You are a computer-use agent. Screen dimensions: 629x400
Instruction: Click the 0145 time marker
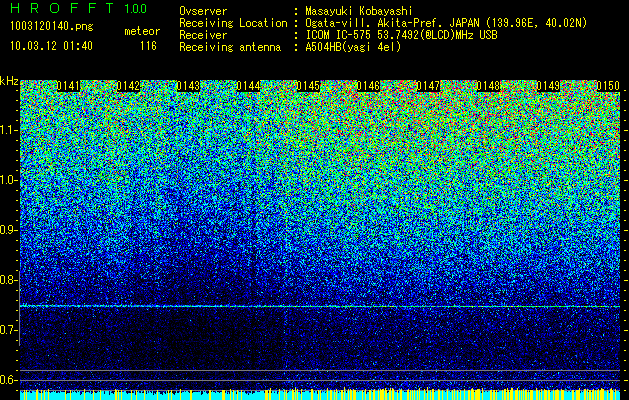click(308, 86)
